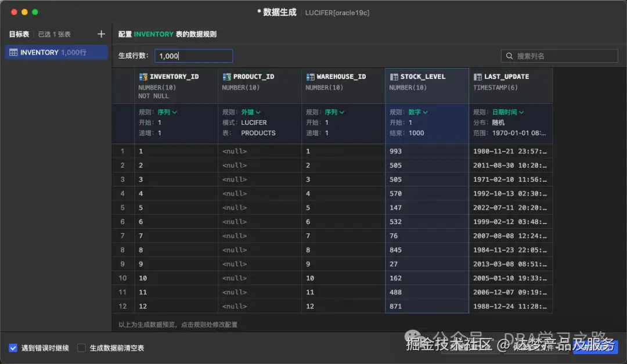
Task: Click LAST_UPDATE cell 2011-08-30
Action: 510,165
